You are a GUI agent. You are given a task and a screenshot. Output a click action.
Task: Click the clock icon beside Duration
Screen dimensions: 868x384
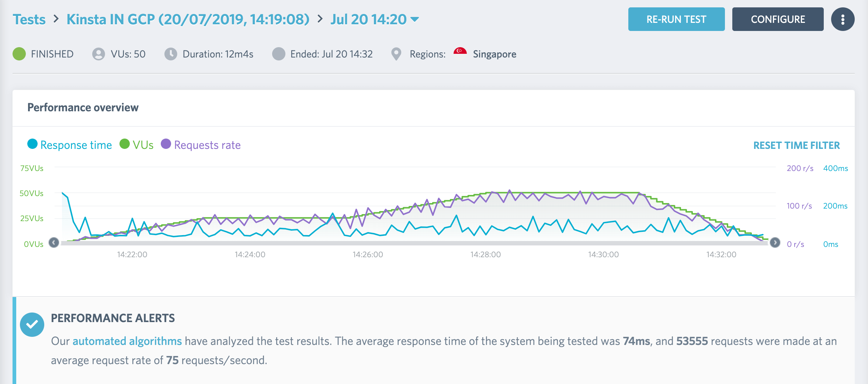pyautogui.click(x=171, y=54)
